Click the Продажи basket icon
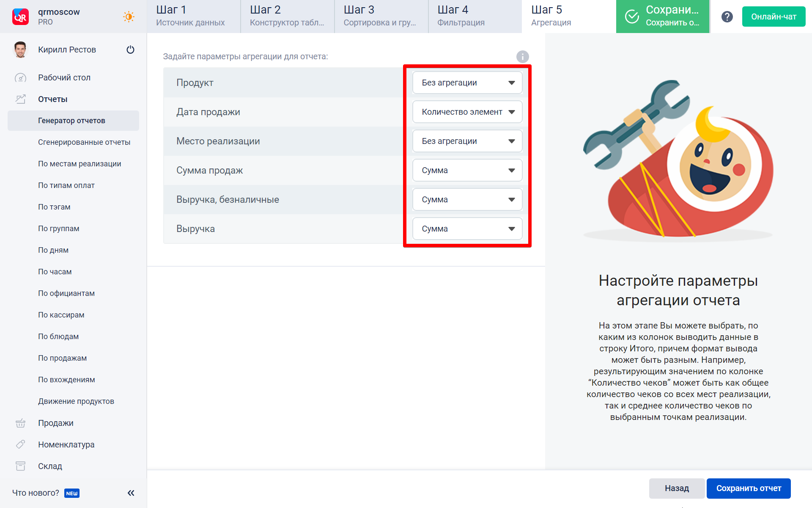 click(20, 423)
